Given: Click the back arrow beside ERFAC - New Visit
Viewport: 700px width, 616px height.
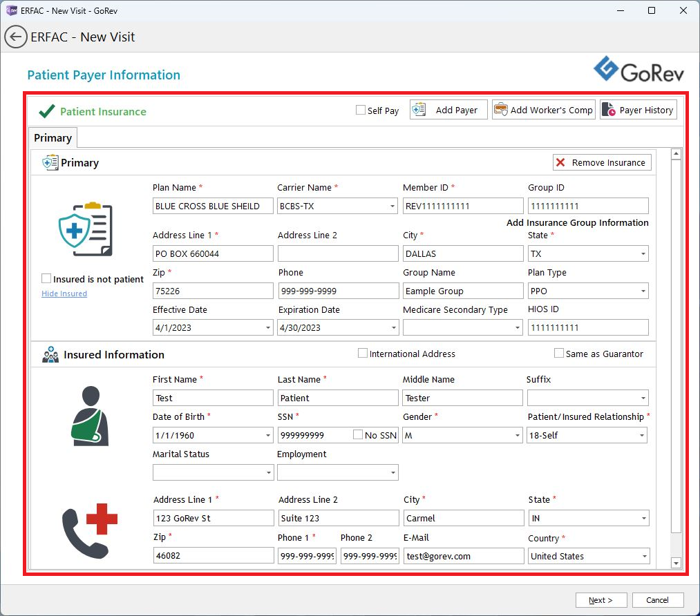Looking at the screenshot, I should 16,37.
